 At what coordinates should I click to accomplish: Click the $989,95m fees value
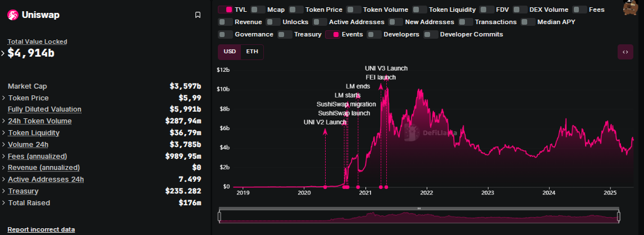(x=183, y=156)
